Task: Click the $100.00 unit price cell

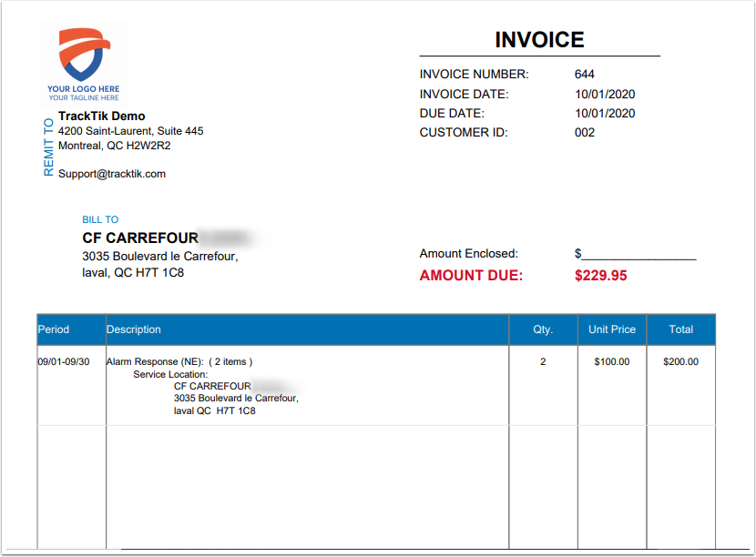Action: click(x=612, y=362)
